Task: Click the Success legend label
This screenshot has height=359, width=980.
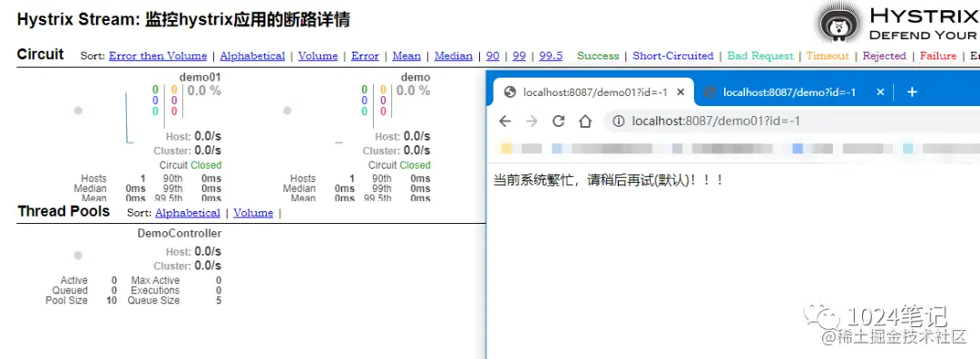Action: [x=597, y=55]
